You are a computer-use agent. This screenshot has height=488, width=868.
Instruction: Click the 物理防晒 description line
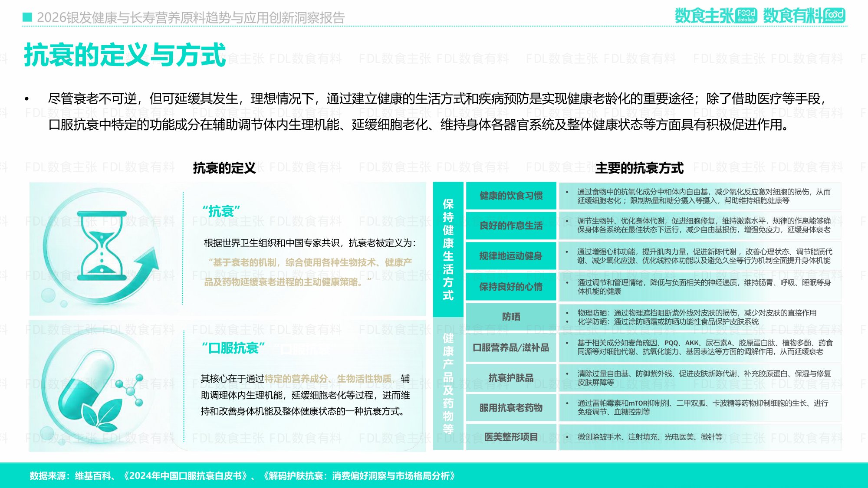pos(697,313)
